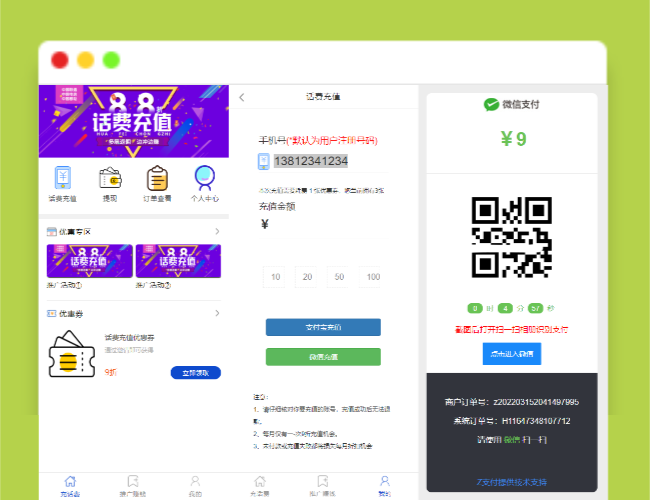Choose the 50 amount option

339,277
